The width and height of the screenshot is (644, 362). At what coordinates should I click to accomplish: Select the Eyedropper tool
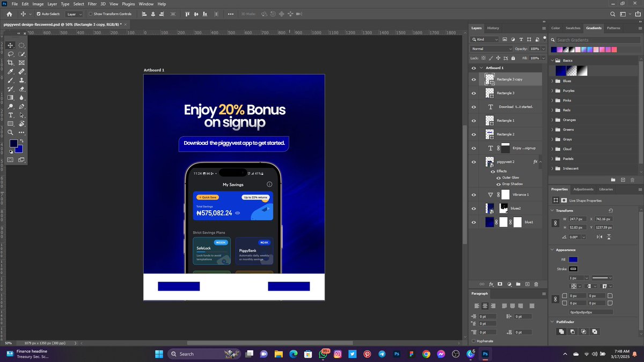[11, 71]
